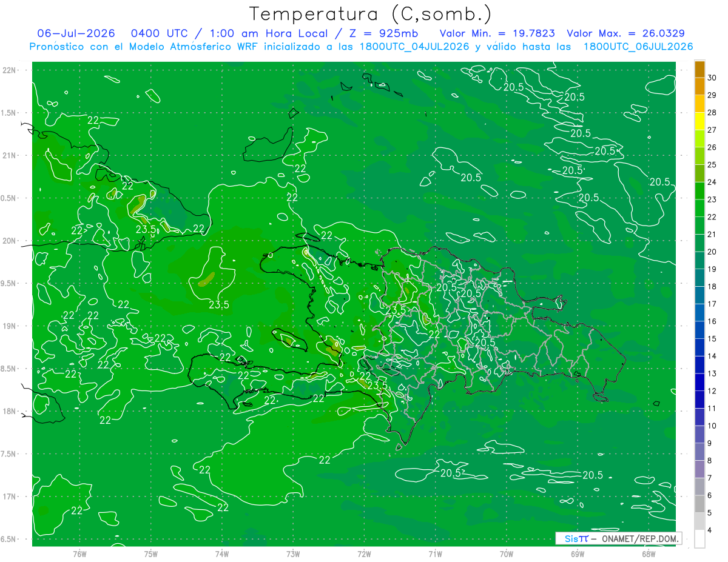Click the color scale label '10'

click(712, 426)
